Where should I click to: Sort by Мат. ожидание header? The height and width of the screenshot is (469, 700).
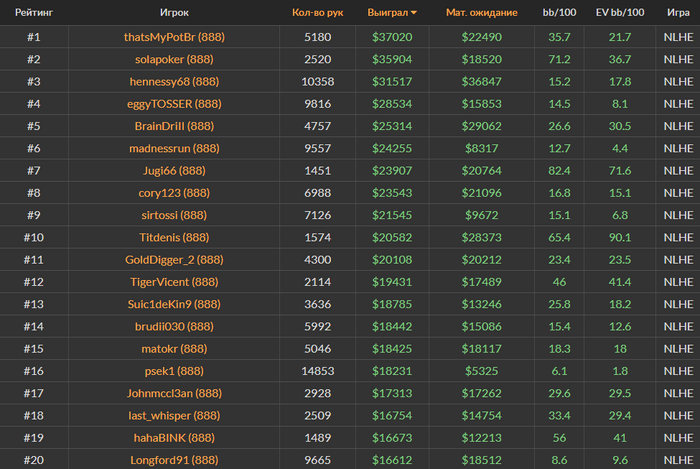point(481,12)
